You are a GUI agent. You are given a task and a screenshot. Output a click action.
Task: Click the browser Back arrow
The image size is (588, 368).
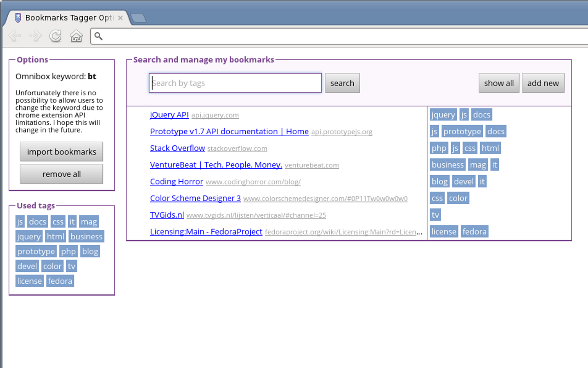click(15, 36)
